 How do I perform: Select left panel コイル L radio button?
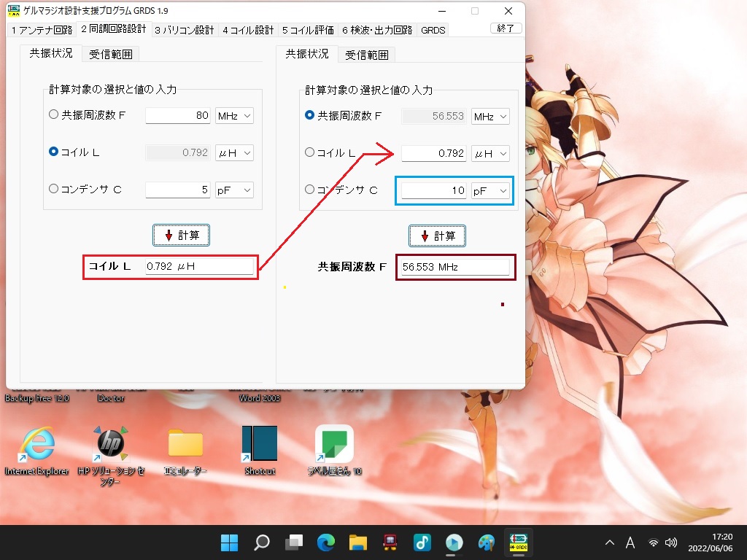(x=53, y=152)
